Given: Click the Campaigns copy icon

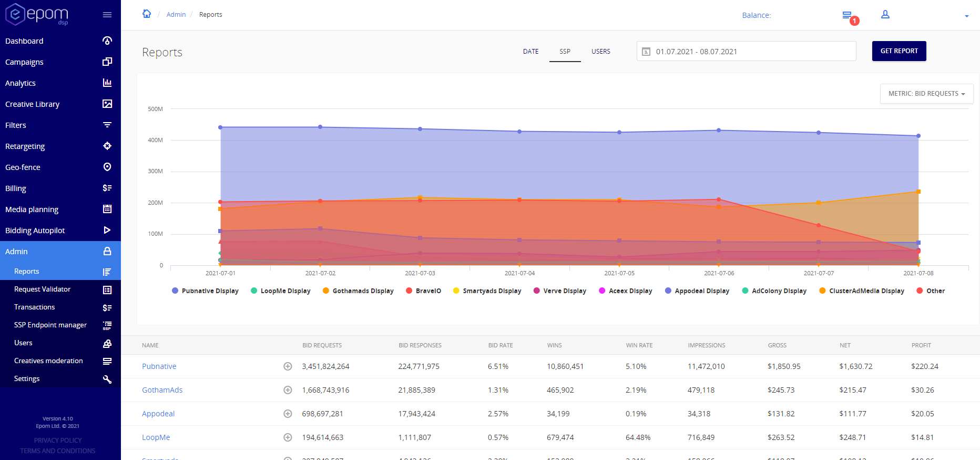Looking at the screenshot, I should [x=107, y=62].
